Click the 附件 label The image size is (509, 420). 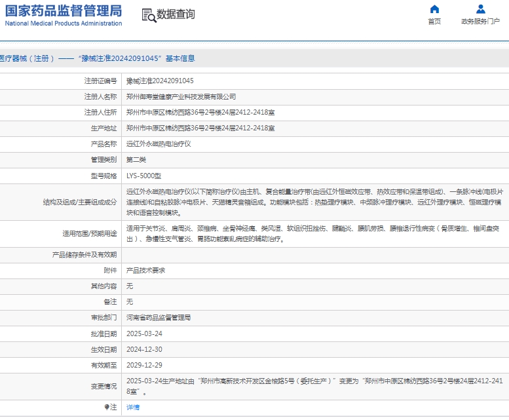[x=110, y=271]
